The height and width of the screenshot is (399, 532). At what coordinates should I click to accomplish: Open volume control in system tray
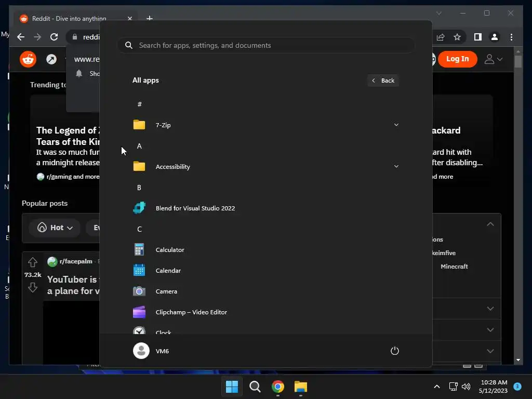(x=466, y=387)
